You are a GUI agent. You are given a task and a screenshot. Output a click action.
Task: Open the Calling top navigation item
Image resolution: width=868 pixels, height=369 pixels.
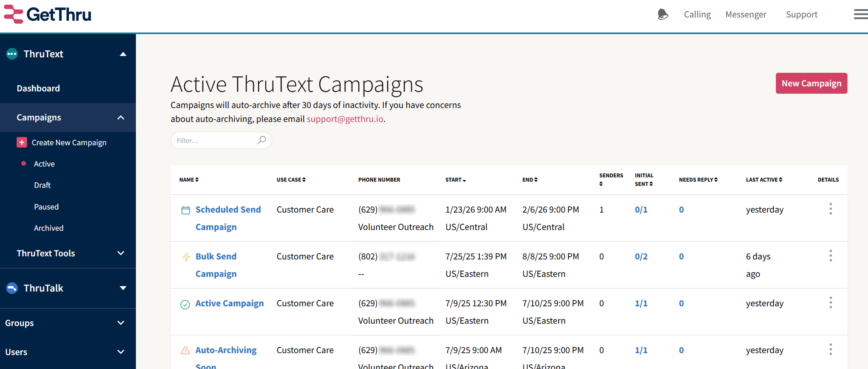697,14
